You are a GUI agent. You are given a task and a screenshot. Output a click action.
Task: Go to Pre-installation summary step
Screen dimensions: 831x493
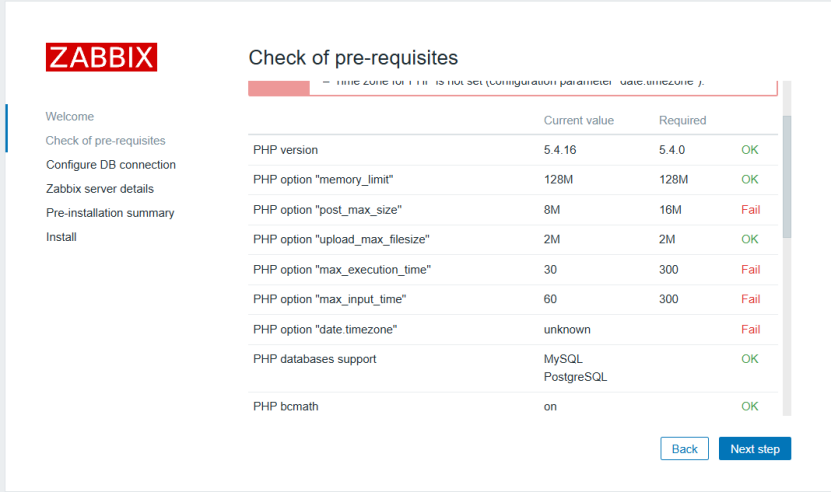[x=110, y=213]
